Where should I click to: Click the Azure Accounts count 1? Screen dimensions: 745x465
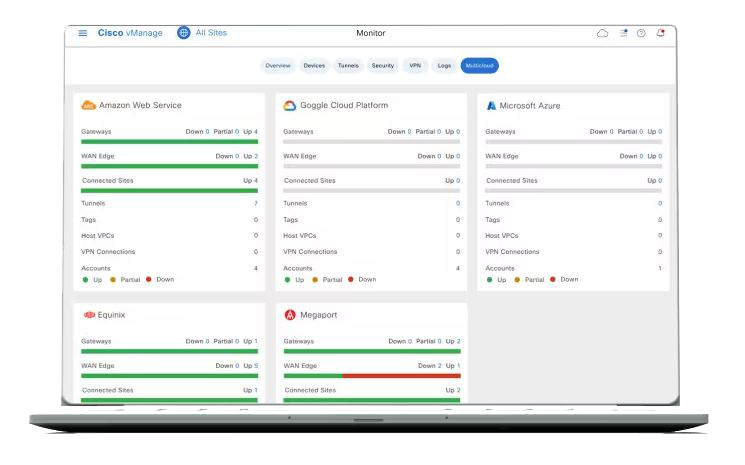660,268
